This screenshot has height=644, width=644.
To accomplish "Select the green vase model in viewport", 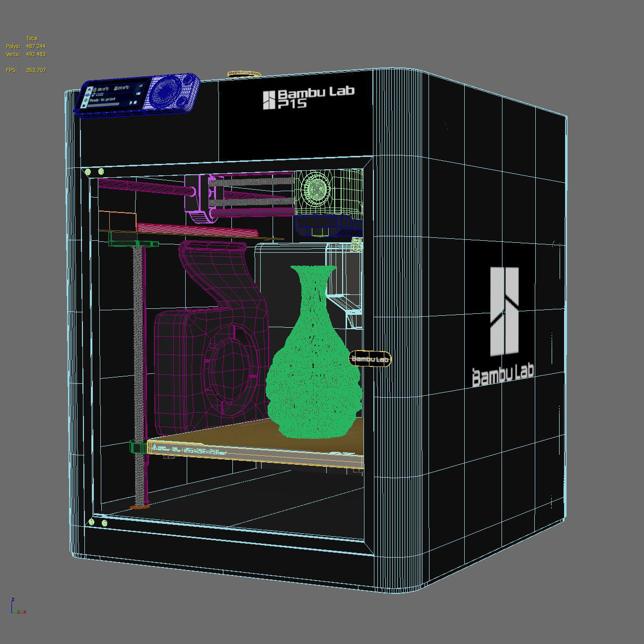I will [x=314, y=353].
